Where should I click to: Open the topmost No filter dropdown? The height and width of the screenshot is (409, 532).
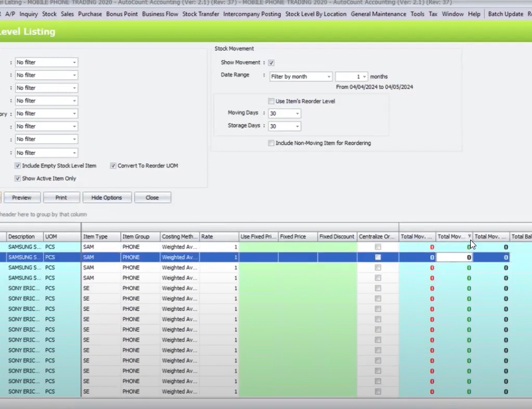coord(74,62)
